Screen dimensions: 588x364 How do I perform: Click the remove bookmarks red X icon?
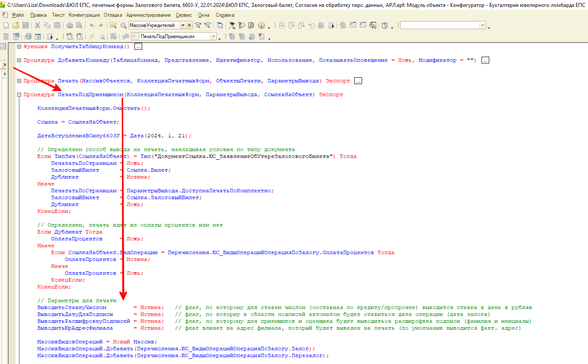261,36
